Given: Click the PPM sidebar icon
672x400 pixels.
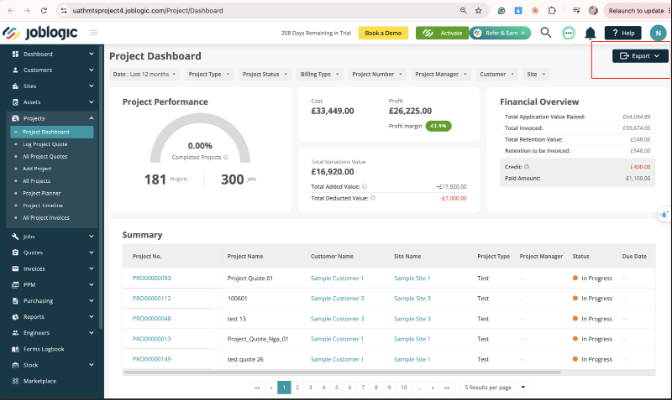Looking at the screenshot, I should (15, 285).
